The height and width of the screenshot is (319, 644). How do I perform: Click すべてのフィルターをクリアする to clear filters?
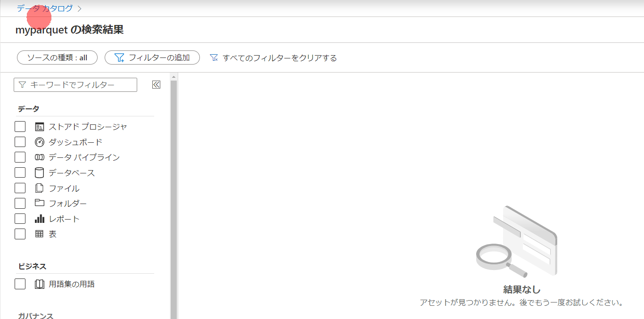274,57
